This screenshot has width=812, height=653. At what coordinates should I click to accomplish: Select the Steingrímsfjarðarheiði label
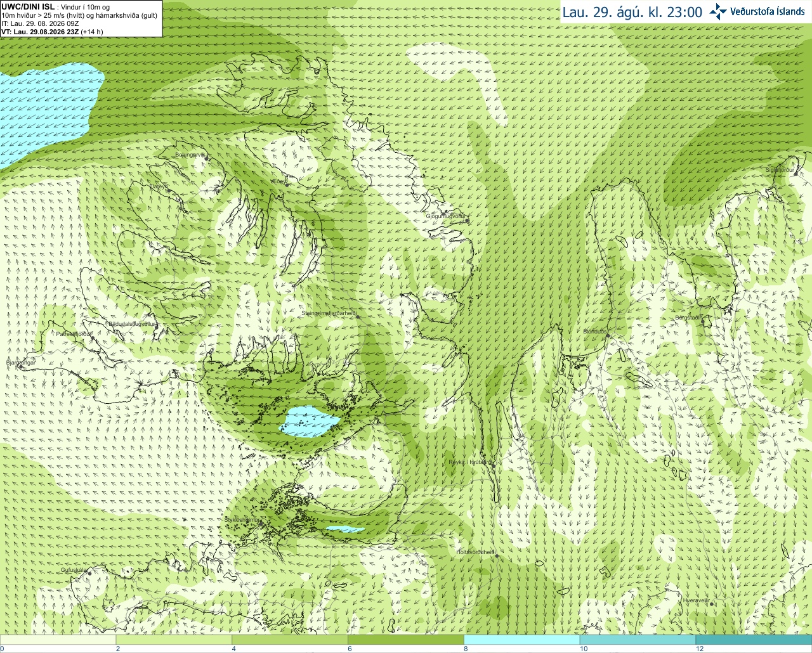pos(329,313)
